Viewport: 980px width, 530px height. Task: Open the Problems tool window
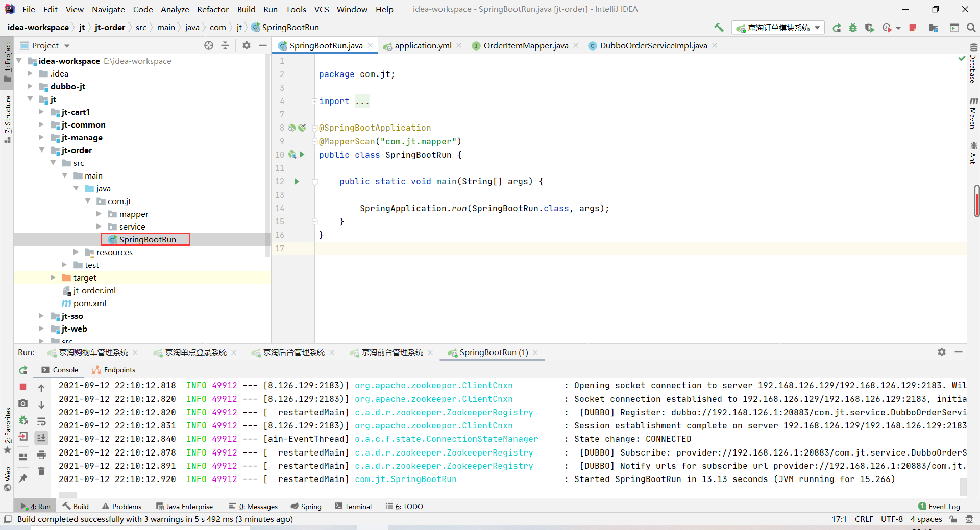[121, 507]
